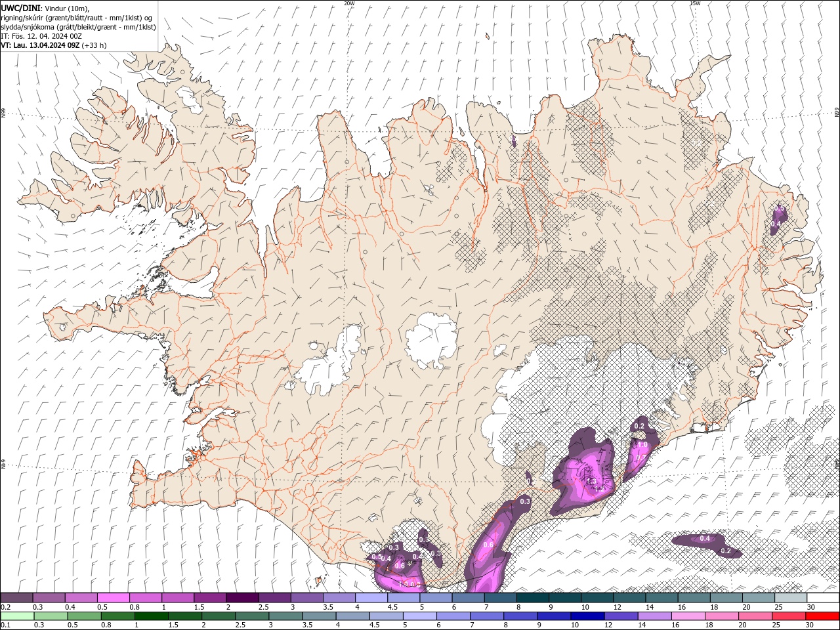Pick the deep navy swatch above 10, lower legend
Image resolution: width=840 pixels, height=630 pixels.
pyautogui.click(x=587, y=616)
